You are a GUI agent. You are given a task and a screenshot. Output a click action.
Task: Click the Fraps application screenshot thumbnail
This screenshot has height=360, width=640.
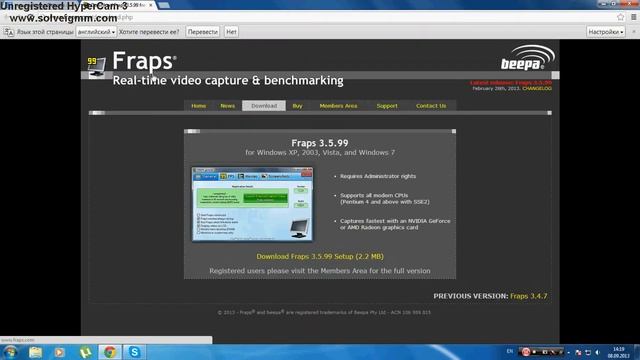[253, 204]
